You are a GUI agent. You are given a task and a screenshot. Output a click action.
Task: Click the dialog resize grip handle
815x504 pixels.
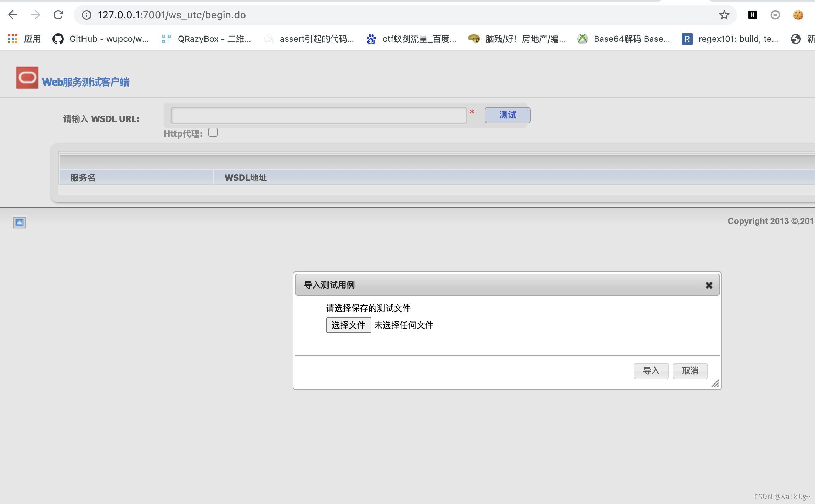715,383
